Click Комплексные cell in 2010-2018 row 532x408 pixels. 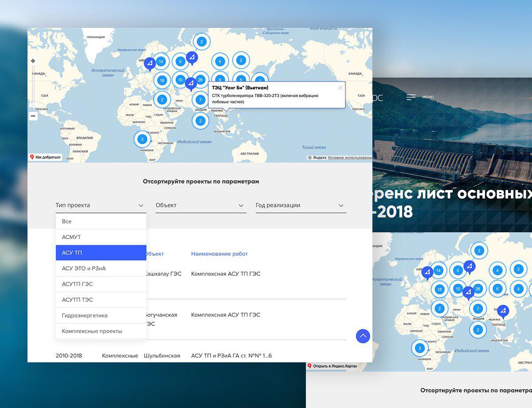120,356
